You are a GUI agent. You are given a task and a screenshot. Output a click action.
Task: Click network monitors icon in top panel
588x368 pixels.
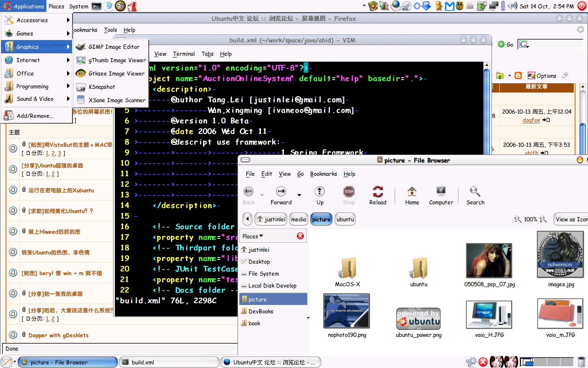point(494,6)
